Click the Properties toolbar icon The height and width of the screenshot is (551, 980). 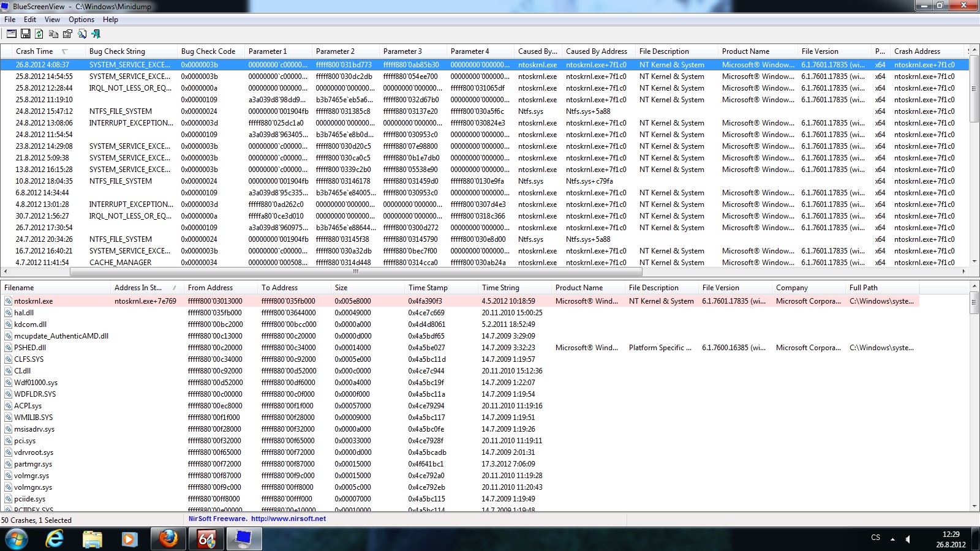coord(67,34)
